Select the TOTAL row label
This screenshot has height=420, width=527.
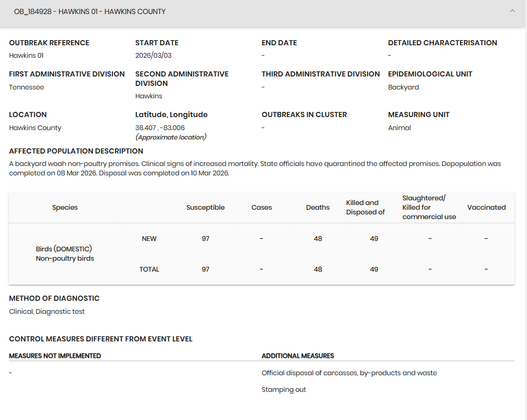(x=149, y=270)
